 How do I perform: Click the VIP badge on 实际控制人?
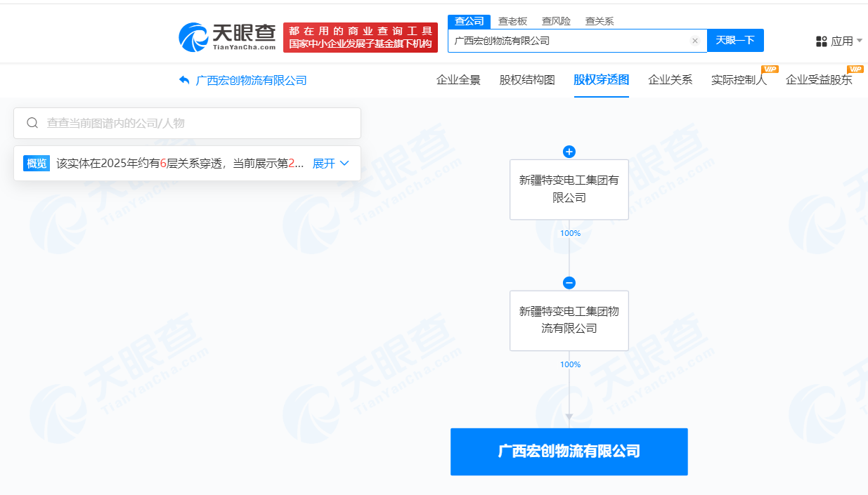770,69
